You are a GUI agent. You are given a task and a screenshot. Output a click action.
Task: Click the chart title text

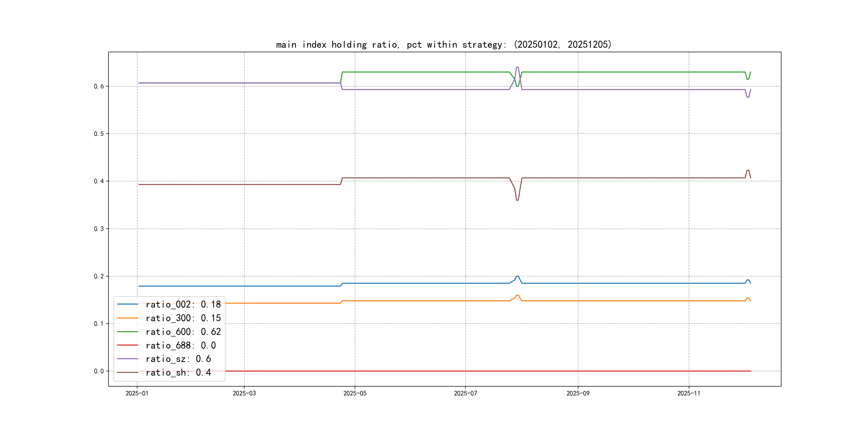click(x=443, y=44)
